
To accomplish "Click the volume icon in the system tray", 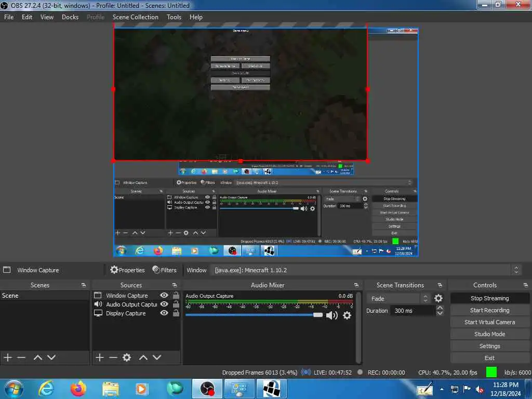I will tap(480, 389).
